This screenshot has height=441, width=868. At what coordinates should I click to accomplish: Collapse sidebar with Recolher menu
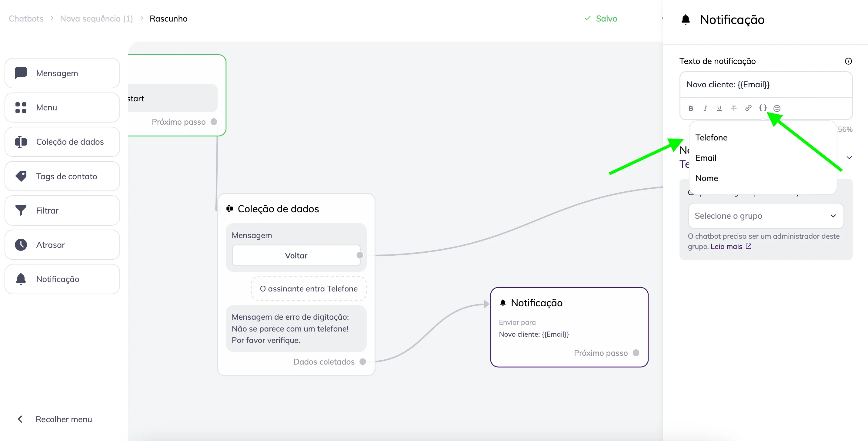point(55,419)
